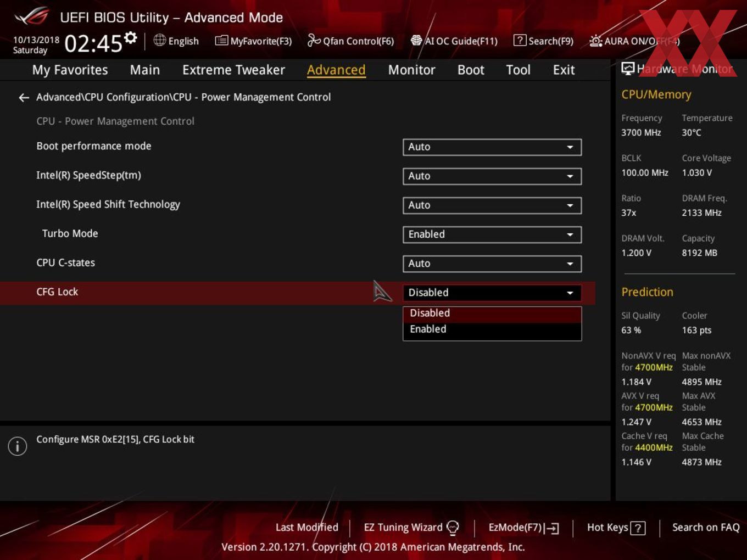Switch to Main tab
The width and height of the screenshot is (747, 560).
click(x=145, y=70)
